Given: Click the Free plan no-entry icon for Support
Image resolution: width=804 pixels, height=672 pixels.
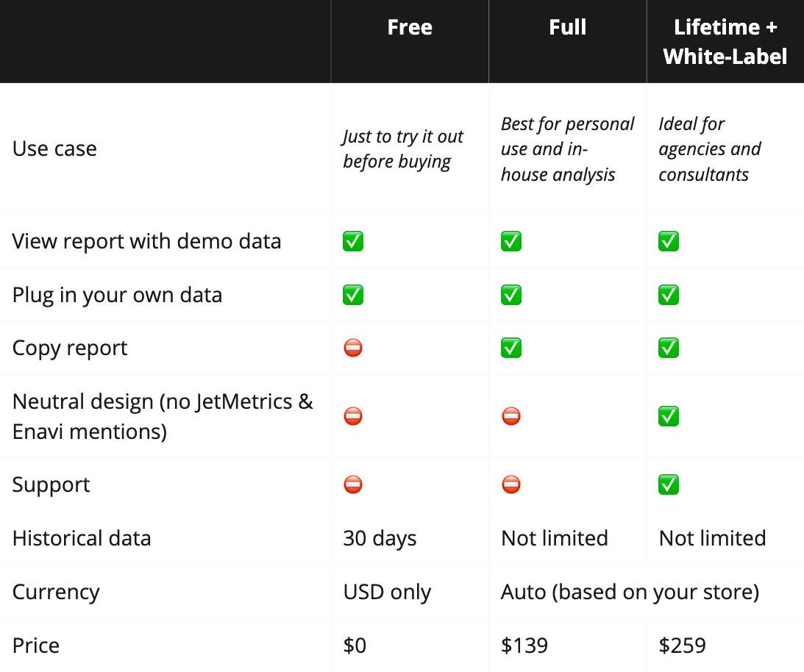Looking at the screenshot, I should click(353, 485).
